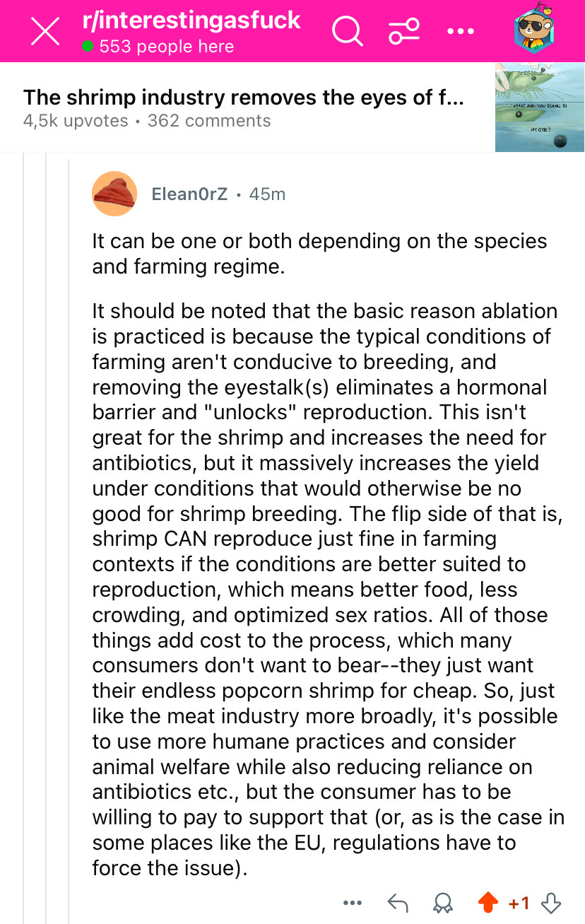
Task: Close the post with the X icon
Action: 45,33
